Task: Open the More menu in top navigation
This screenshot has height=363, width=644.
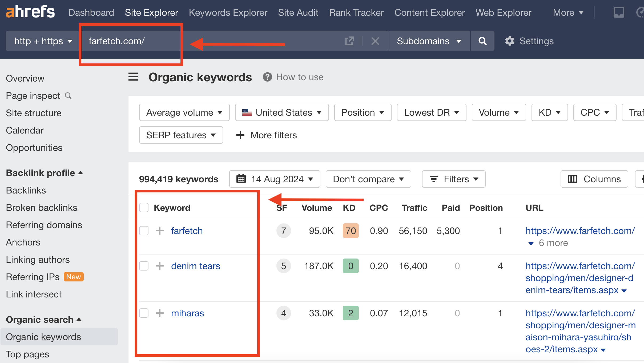Action: point(568,13)
